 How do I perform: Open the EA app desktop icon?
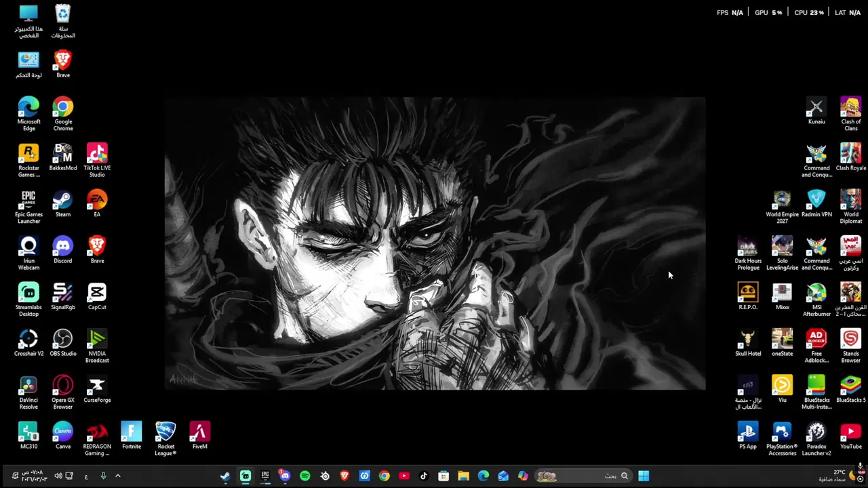(97, 203)
